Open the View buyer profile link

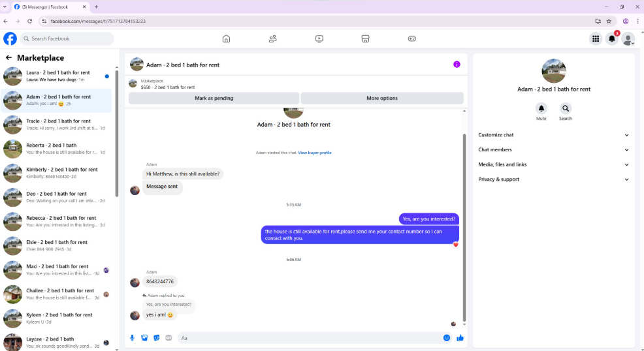click(315, 153)
